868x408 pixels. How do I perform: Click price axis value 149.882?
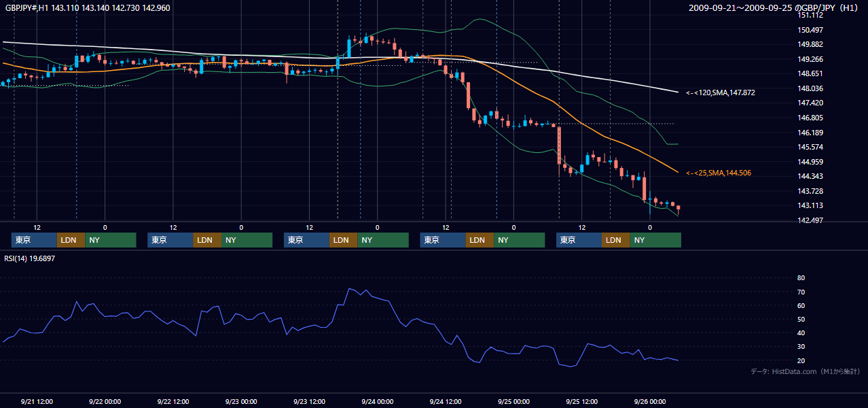coord(810,45)
